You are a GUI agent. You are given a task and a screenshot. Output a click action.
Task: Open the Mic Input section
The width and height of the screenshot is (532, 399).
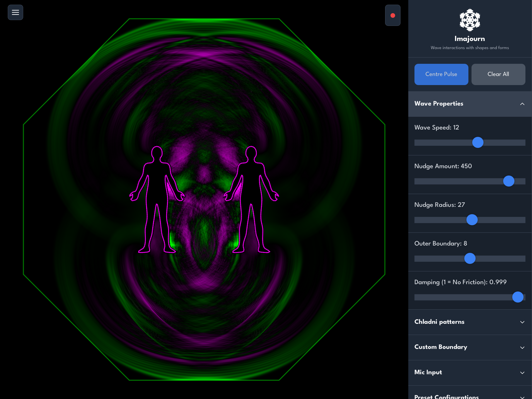pos(522,373)
